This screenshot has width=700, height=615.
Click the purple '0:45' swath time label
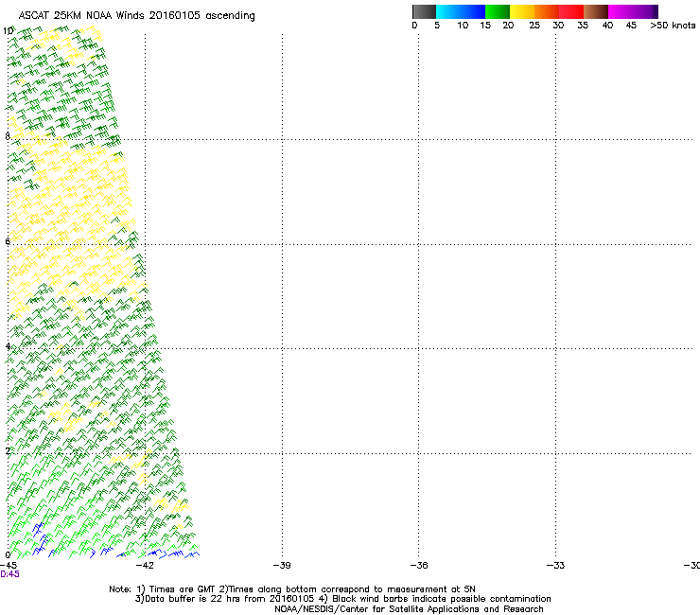9,574
